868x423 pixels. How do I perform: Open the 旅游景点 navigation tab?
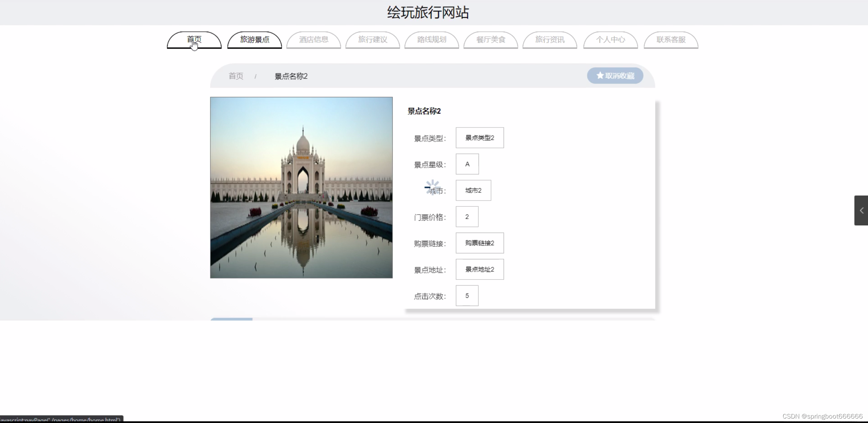pyautogui.click(x=255, y=40)
